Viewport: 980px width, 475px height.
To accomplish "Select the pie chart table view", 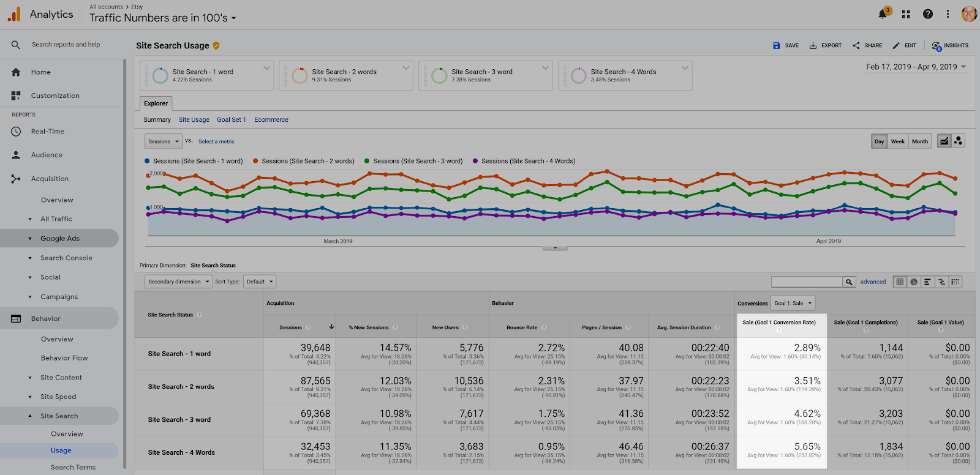I will click(x=914, y=282).
